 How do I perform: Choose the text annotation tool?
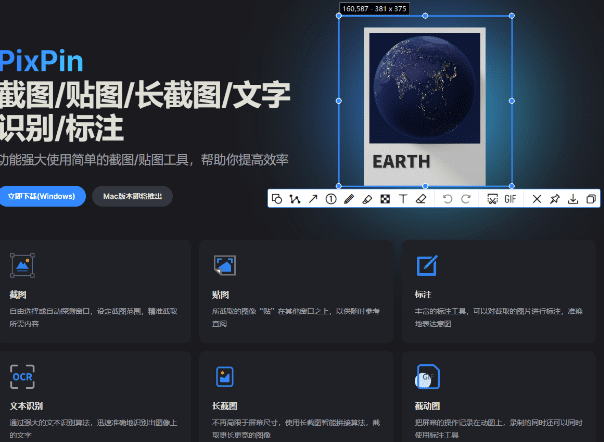click(403, 199)
